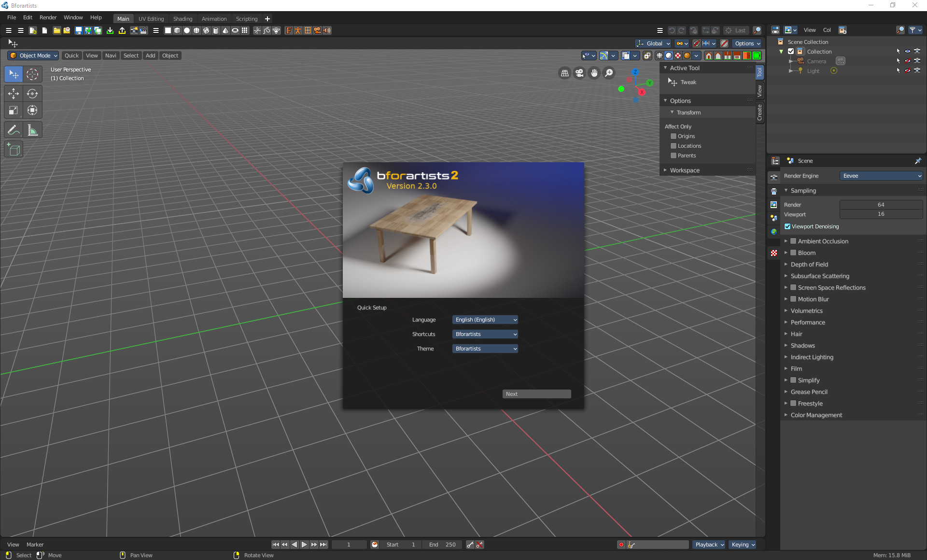The height and width of the screenshot is (560, 927).
Task: Select the Rotate tool in the toolbar
Action: [x=32, y=94]
